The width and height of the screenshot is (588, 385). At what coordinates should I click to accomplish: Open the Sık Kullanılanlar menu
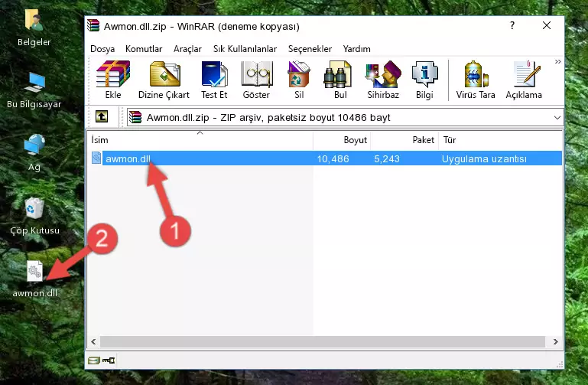tap(245, 49)
